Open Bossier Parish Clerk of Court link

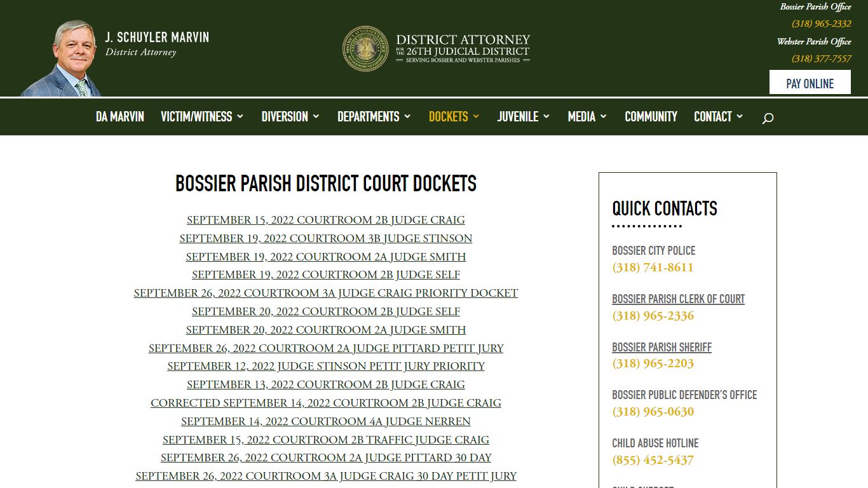[678, 299]
